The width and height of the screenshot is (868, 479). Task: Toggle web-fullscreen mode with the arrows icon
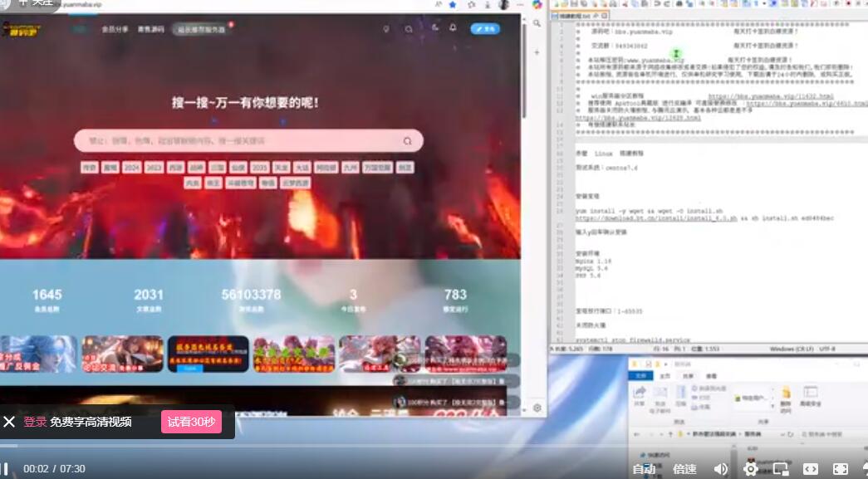(x=810, y=469)
